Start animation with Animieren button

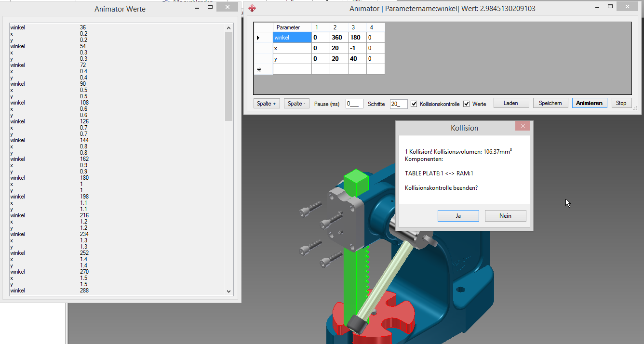click(590, 103)
